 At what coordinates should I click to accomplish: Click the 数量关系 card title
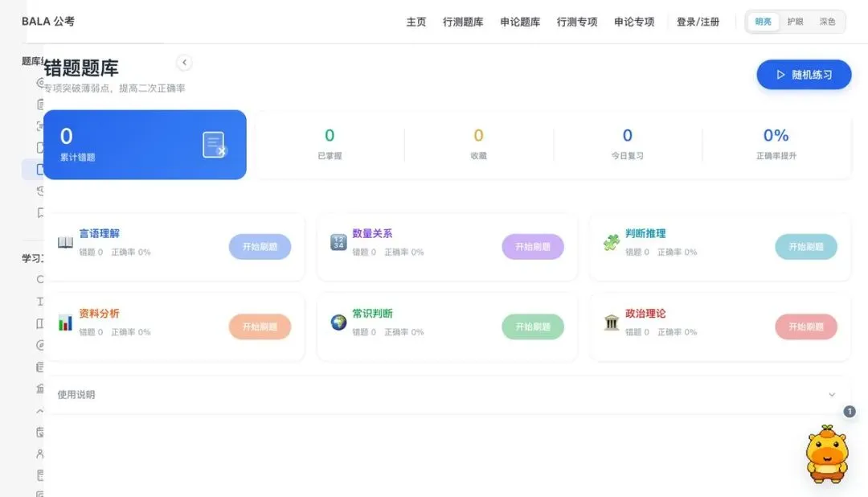pos(372,233)
